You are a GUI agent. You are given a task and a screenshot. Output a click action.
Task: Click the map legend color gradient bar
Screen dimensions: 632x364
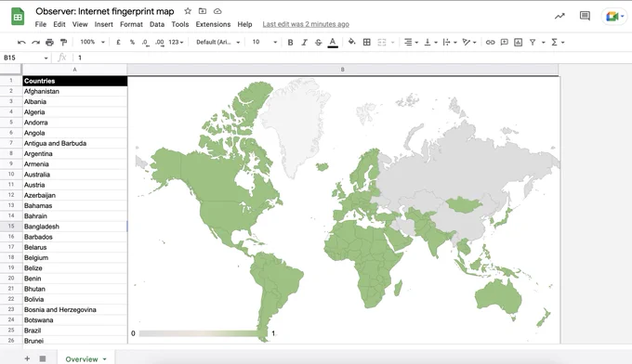point(203,333)
